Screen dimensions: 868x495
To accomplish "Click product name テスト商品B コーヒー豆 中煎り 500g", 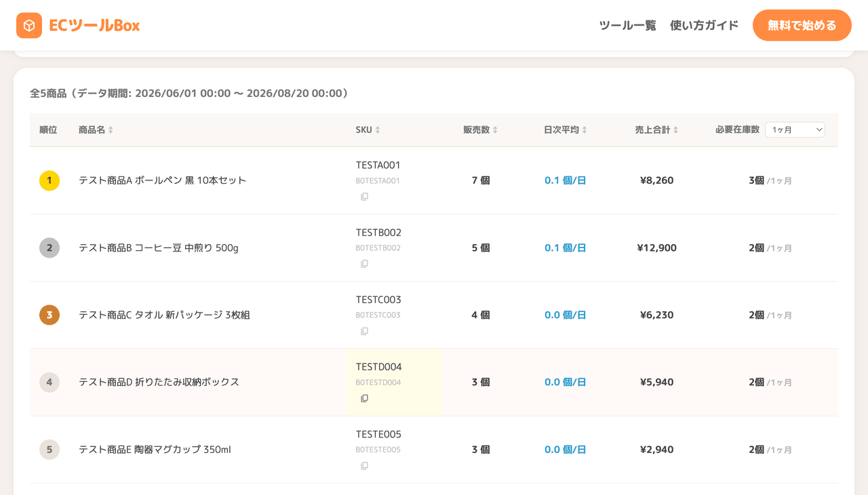I will [x=159, y=248].
